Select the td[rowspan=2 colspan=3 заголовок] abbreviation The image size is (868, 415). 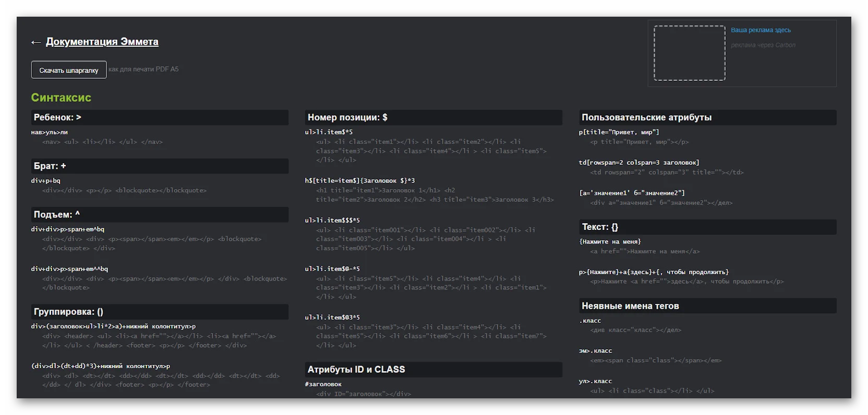coord(639,163)
